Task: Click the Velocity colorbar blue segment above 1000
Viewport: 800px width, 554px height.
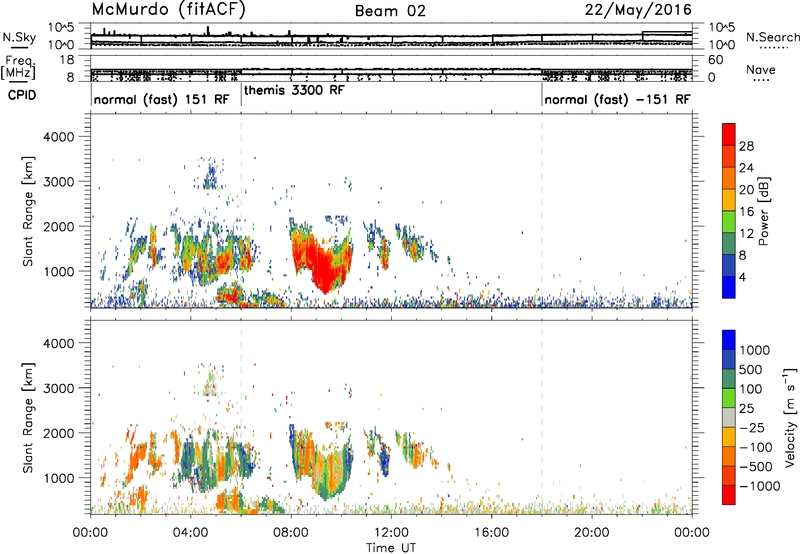Action: click(x=729, y=340)
